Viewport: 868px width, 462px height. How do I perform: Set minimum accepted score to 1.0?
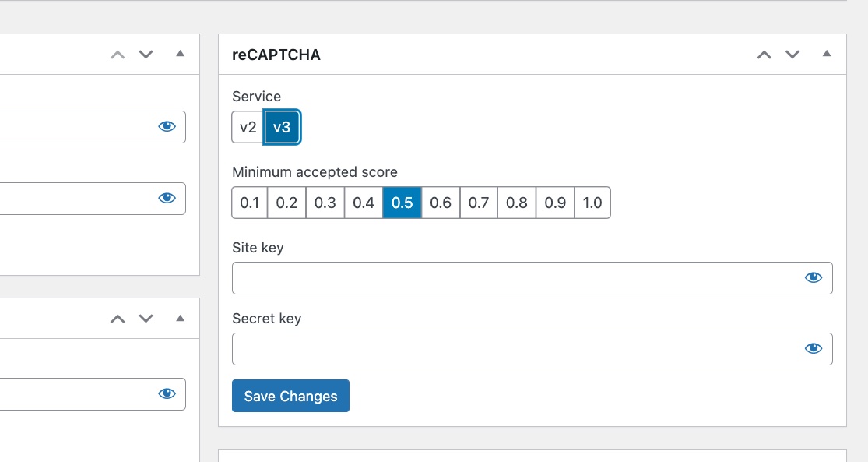(x=592, y=203)
